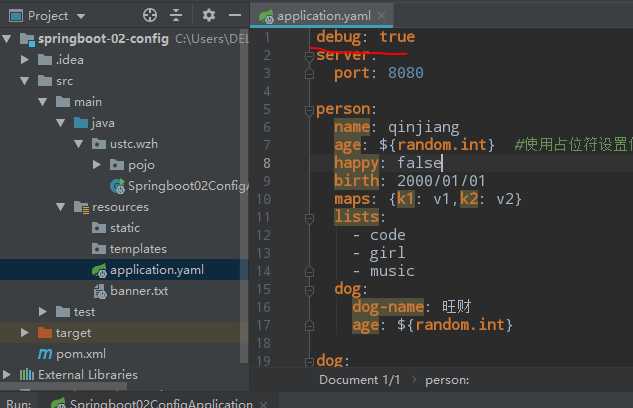Image resolution: width=633 pixels, height=408 pixels.
Task: Open the Project view dropdown
Action: [81, 16]
